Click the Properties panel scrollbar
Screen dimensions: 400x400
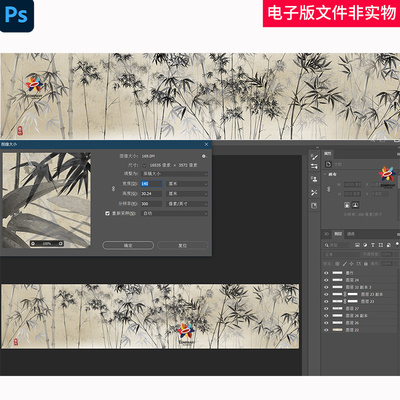398,182
